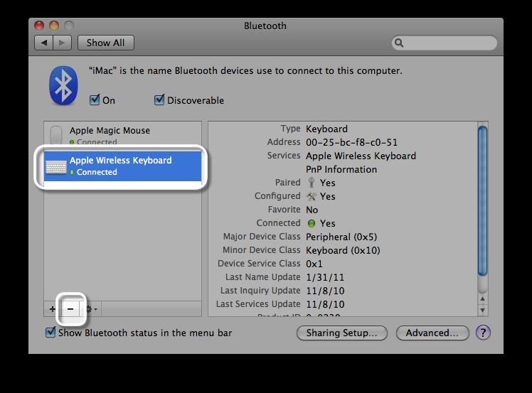Toggle Show Bluetooth status in menu bar
The width and height of the screenshot is (532, 393).
50,333
